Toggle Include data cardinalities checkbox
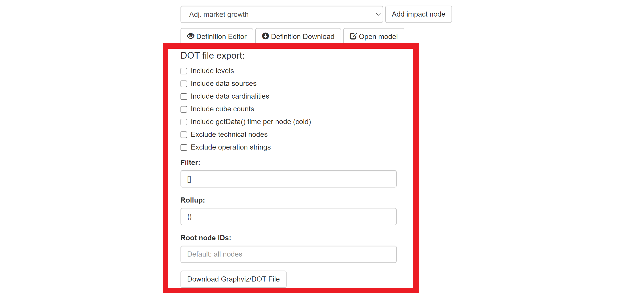Screen dimensions: 644x294 184,97
